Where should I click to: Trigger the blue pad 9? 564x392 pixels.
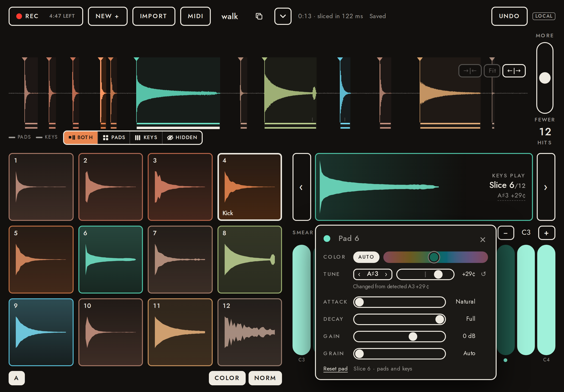tap(41, 332)
